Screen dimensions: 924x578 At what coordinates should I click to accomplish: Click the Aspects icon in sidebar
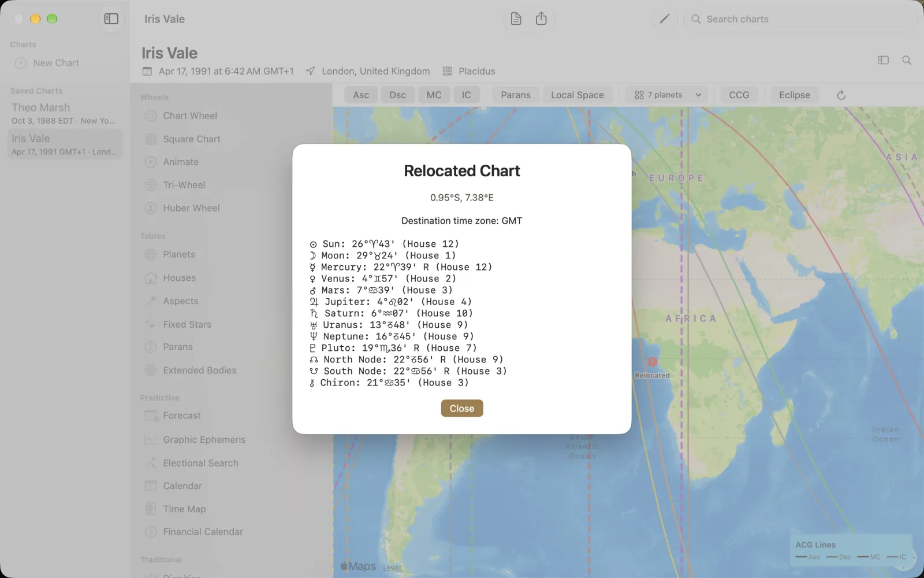[x=151, y=301]
